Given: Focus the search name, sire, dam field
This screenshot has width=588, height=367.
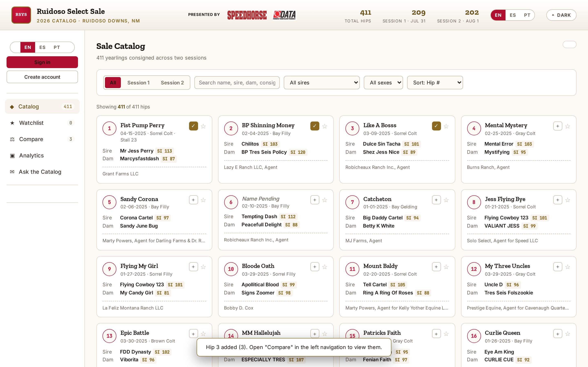Looking at the screenshot, I should pos(237,83).
